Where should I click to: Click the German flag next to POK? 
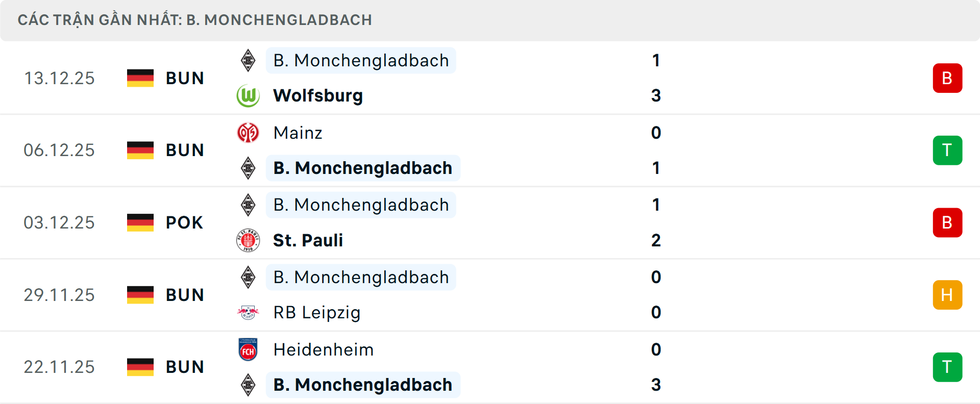140,222
